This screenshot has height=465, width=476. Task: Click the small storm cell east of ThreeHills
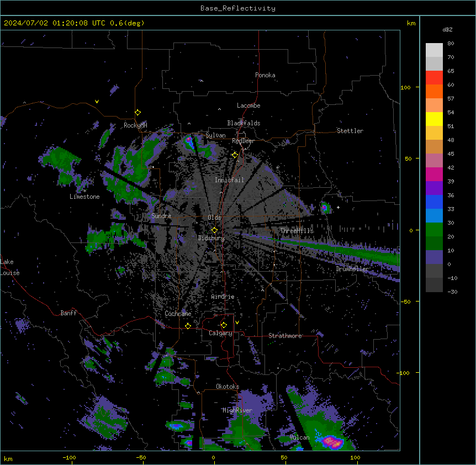point(325,208)
